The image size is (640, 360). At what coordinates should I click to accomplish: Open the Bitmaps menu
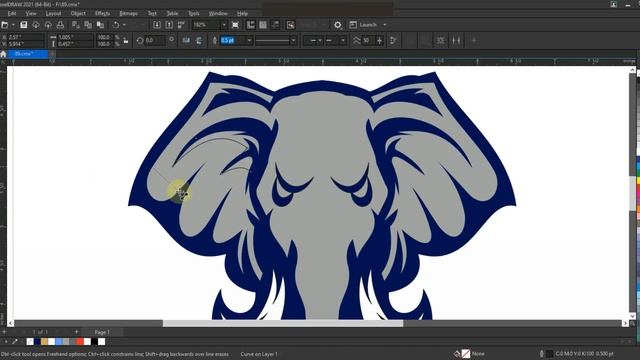[129, 13]
